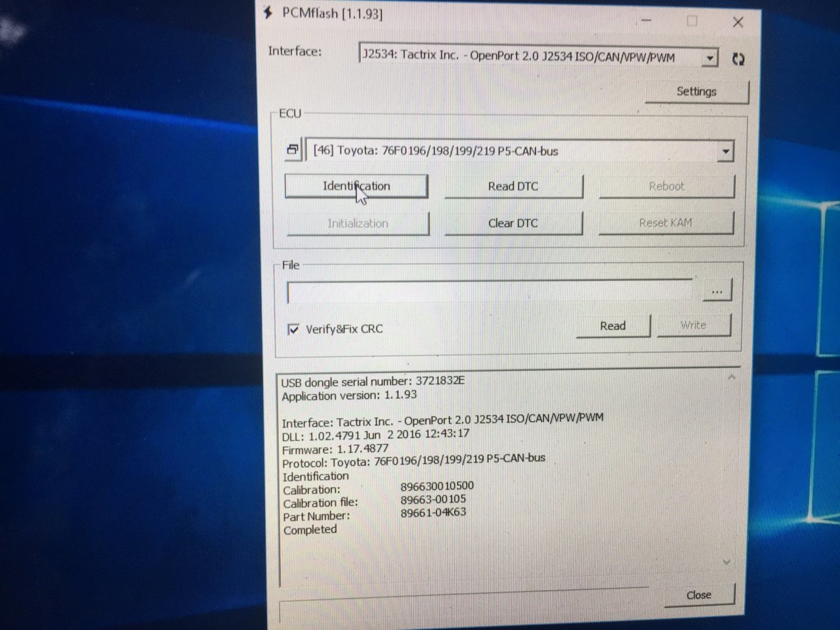Click inside the File path field
Image resolution: width=840 pixels, height=630 pixels.
click(x=490, y=292)
